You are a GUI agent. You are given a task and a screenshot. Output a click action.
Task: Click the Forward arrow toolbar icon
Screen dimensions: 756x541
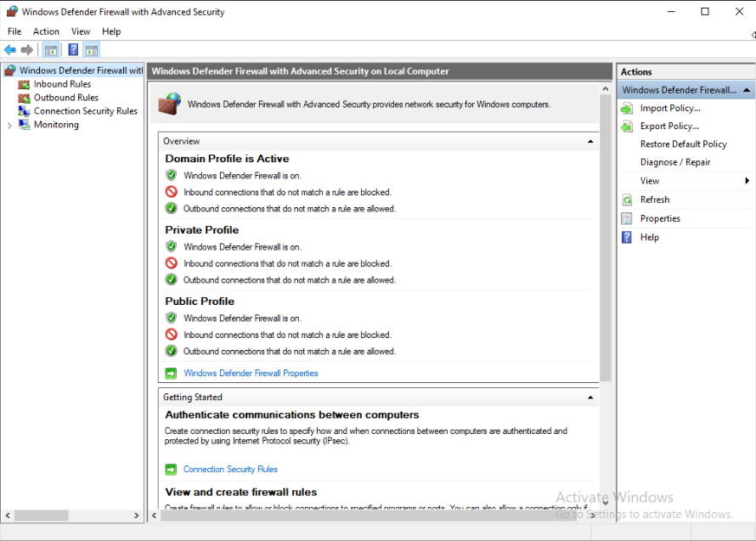(27, 49)
